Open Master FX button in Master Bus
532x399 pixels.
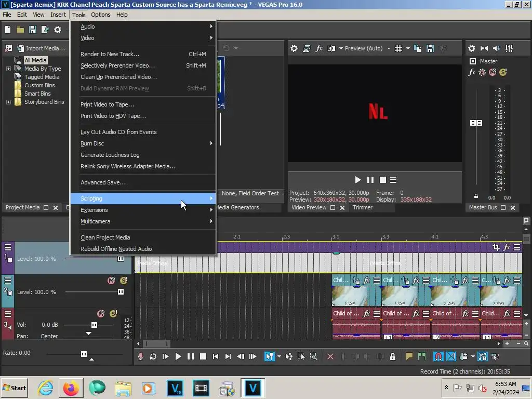472,72
